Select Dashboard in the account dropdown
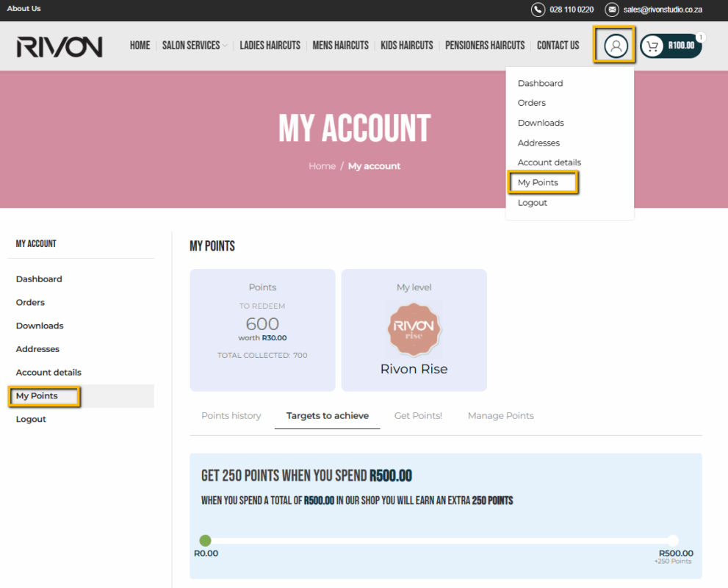The image size is (728, 588). [541, 83]
